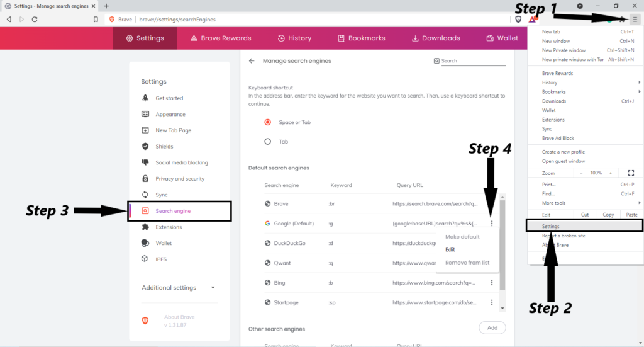
Task: Switch to History top tab
Action: click(294, 38)
